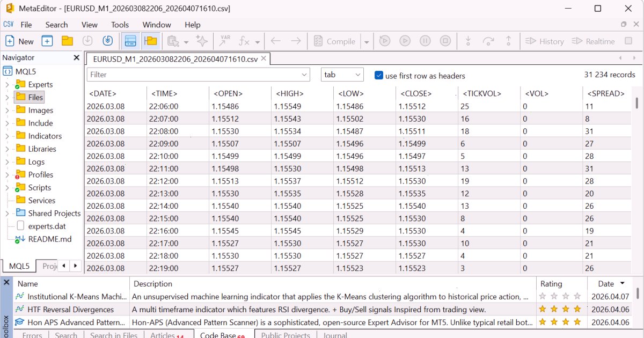Click the step out up-arrow icon
This screenshot has height=338, width=644.
pos(509,41)
